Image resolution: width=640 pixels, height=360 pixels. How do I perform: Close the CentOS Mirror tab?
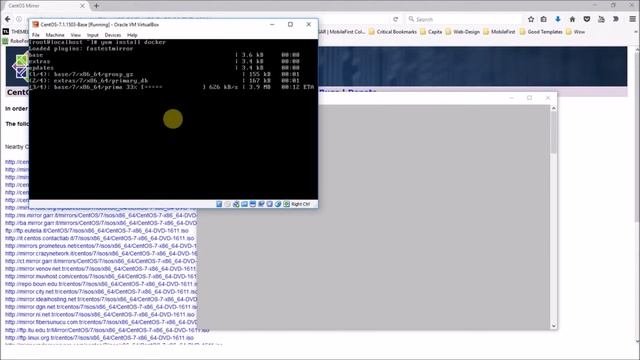coord(82,6)
